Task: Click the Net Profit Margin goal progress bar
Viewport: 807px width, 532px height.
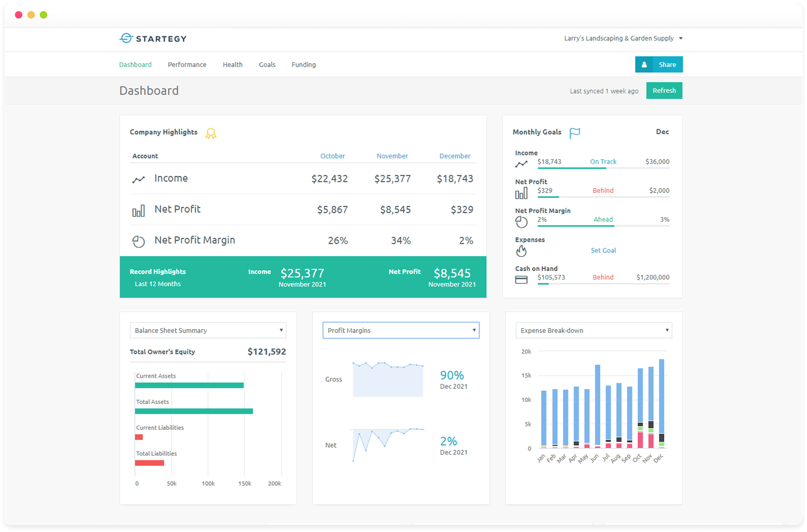Action: coord(603,226)
